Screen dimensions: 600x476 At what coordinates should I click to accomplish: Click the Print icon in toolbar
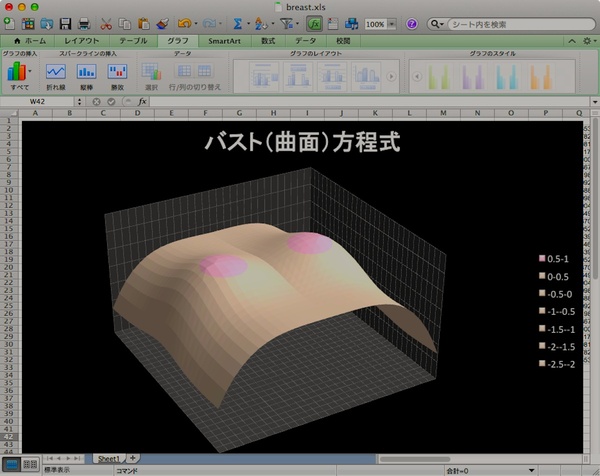(84, 23)
